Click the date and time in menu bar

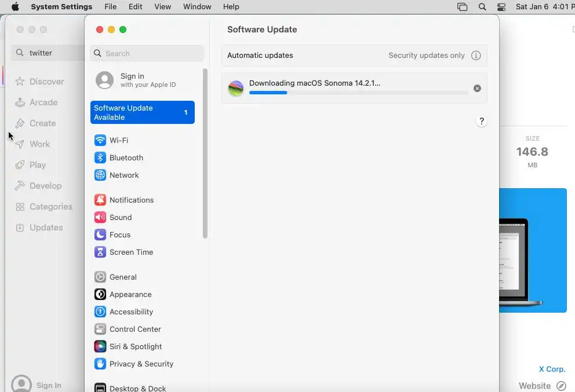[545, 6]
